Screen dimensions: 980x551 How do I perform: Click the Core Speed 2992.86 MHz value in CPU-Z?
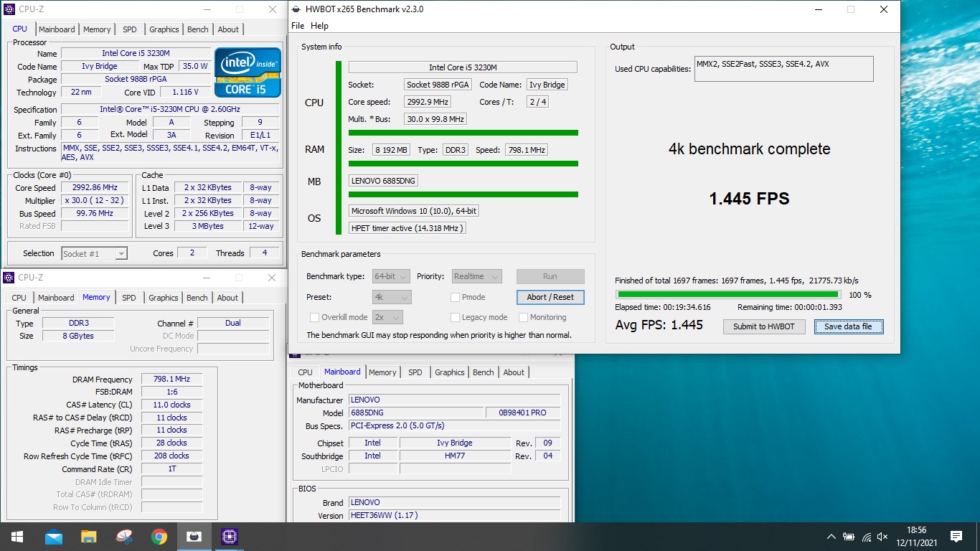95,188
